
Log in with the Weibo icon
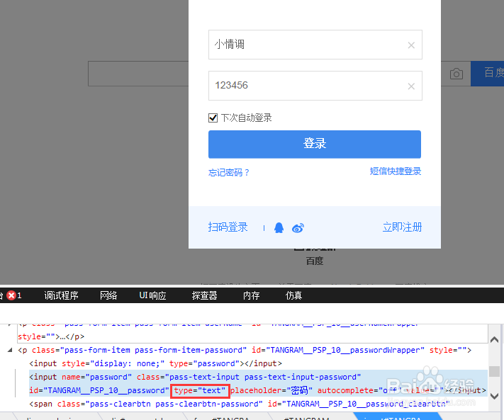pyautogui.click(x=298, y=227)
